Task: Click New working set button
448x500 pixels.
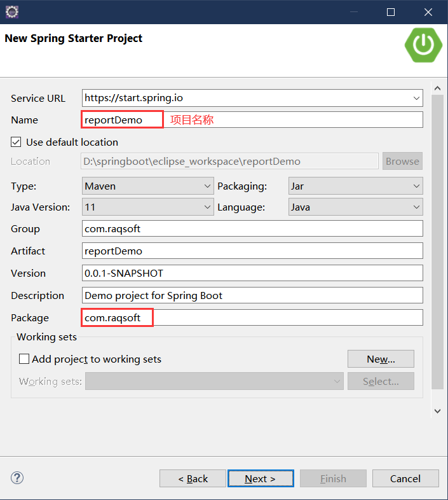Action: tap(381, 359)
